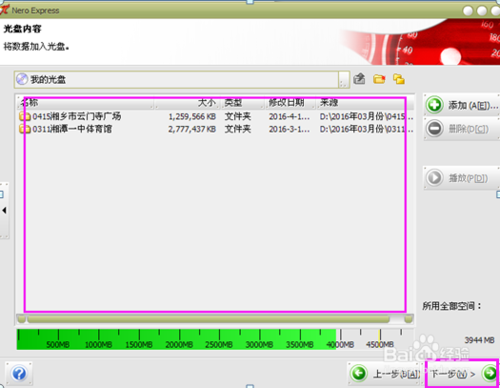Click the date cell 2016-3-1...

(x=289, y=129)
